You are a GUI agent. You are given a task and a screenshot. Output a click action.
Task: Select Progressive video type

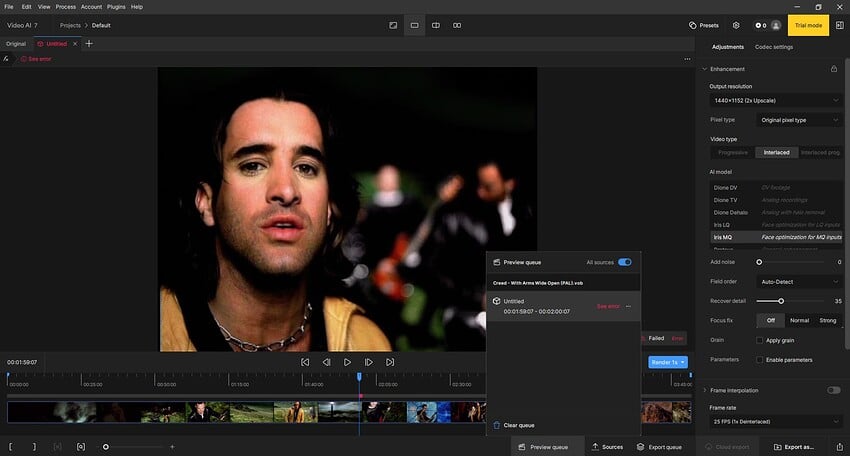pyautogui.click(x=733, y=153)
